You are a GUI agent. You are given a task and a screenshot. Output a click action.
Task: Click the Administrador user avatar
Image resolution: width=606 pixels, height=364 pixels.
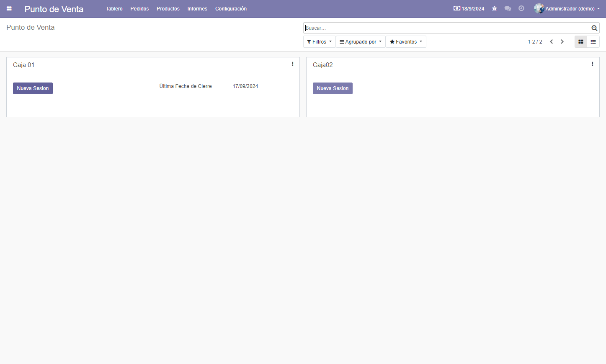tap(539, 8)
